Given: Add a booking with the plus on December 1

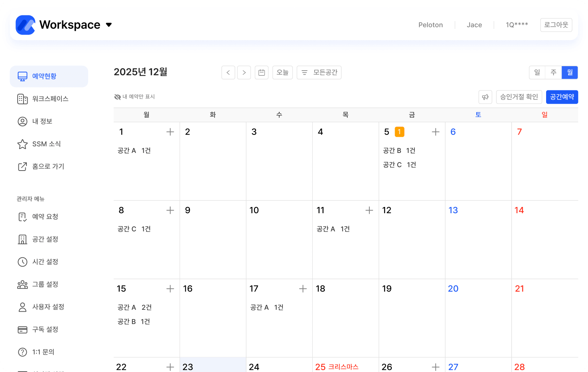Looking at the screenshot, I should [x=170, y=132].
